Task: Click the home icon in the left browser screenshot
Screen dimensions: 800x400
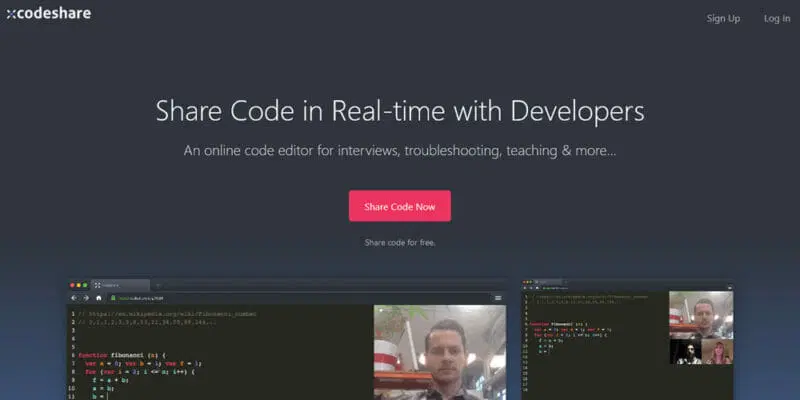Action: 99,298
